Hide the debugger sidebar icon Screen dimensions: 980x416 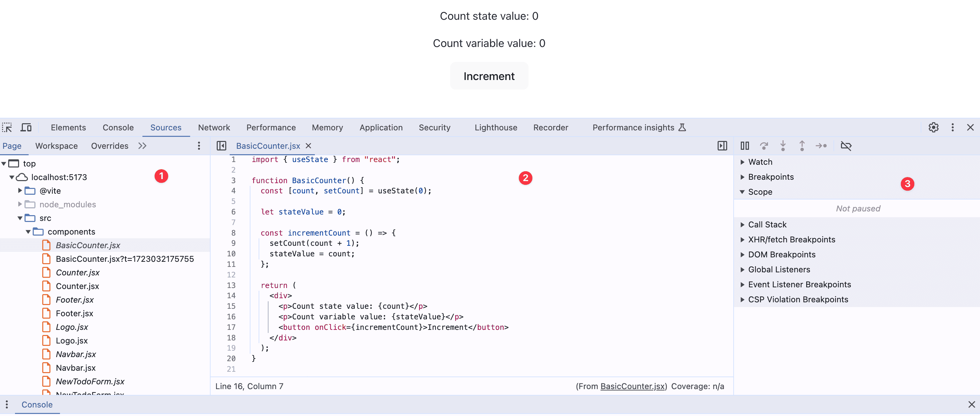(x=722, y=146)
